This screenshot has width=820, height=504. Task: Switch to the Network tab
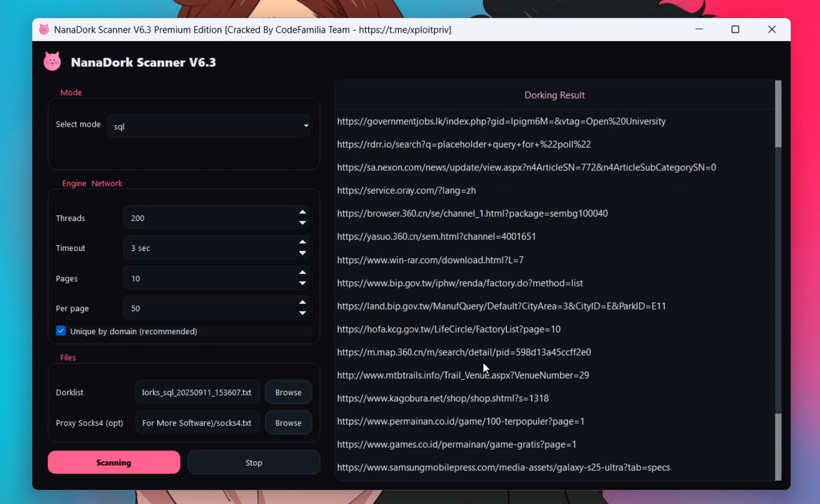(x=107, y=183)
